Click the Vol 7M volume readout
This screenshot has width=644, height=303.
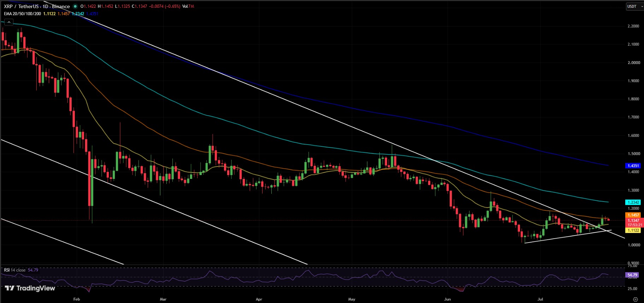(188, 6)
